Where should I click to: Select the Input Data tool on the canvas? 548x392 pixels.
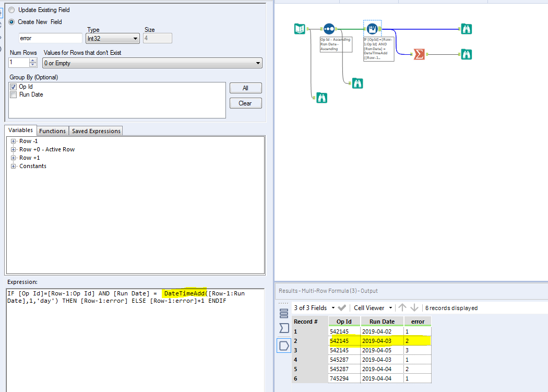[x=300, y=29]
